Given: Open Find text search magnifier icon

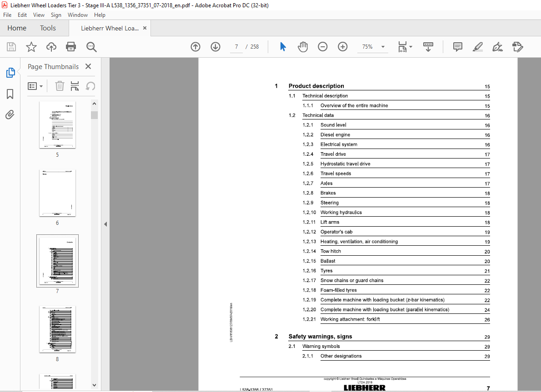Looking at the screenshot, I should (91, 47).
